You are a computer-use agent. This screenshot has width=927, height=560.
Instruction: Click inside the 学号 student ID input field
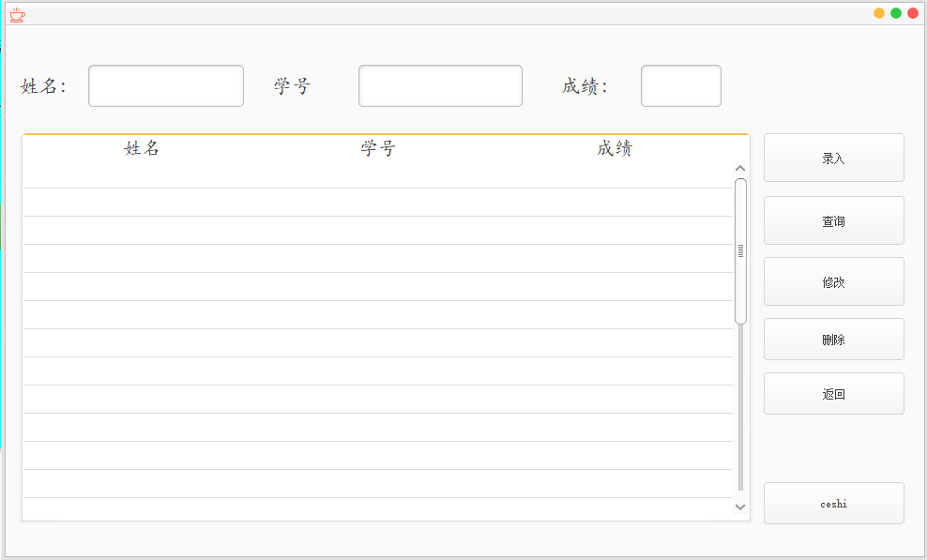[439, 85]
